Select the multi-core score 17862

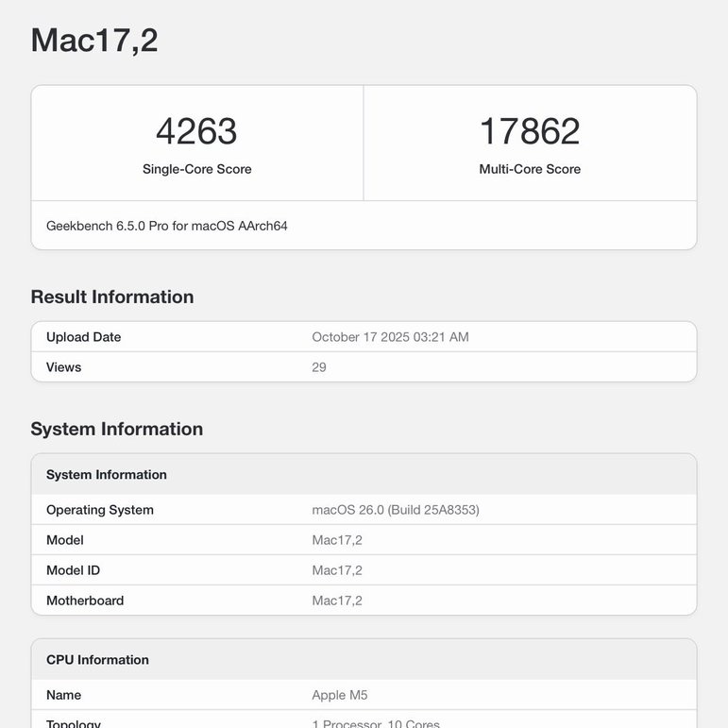click(x=530, y=131)
